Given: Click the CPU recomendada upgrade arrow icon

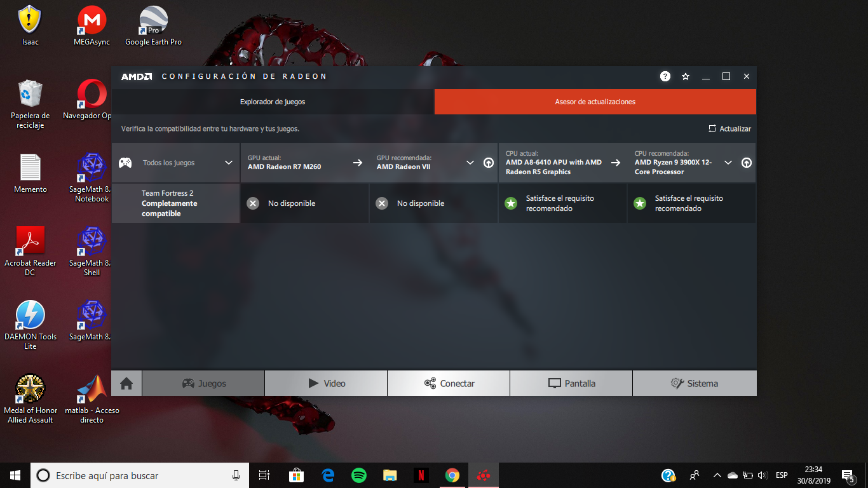Looking at the screenshot, I should 747,163.
